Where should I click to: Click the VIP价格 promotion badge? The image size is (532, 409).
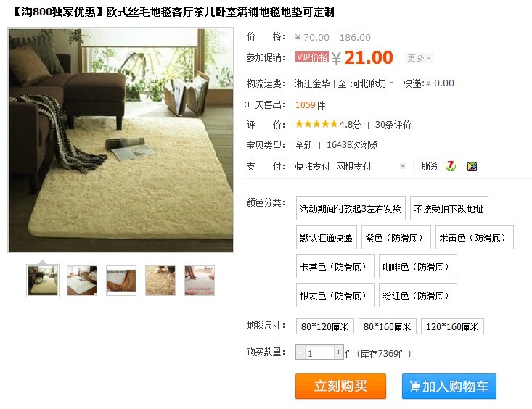(x=312, y=57)
